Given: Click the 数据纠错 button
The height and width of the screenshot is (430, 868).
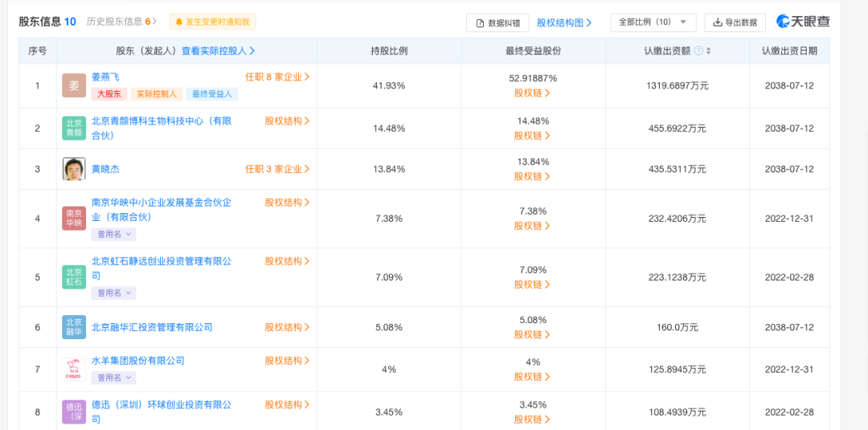Looking at the screenshot, I should click(497, 23).
